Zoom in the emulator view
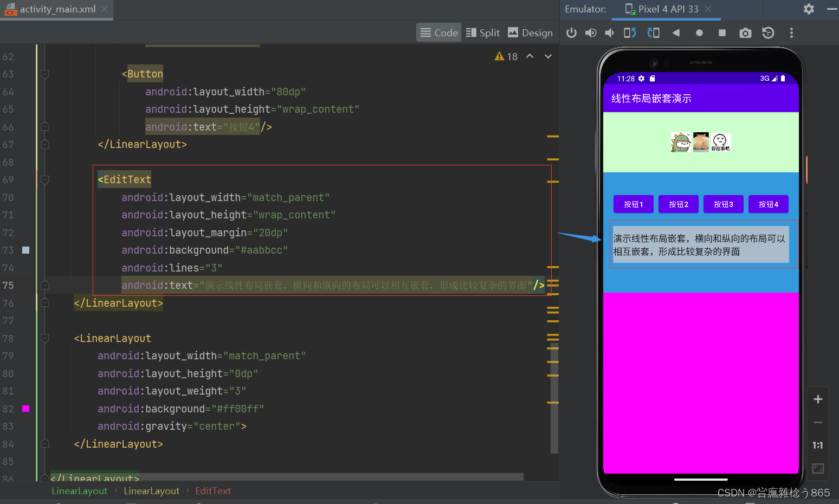This screenshot has width=839, height=504. click(x=818, y=399)
